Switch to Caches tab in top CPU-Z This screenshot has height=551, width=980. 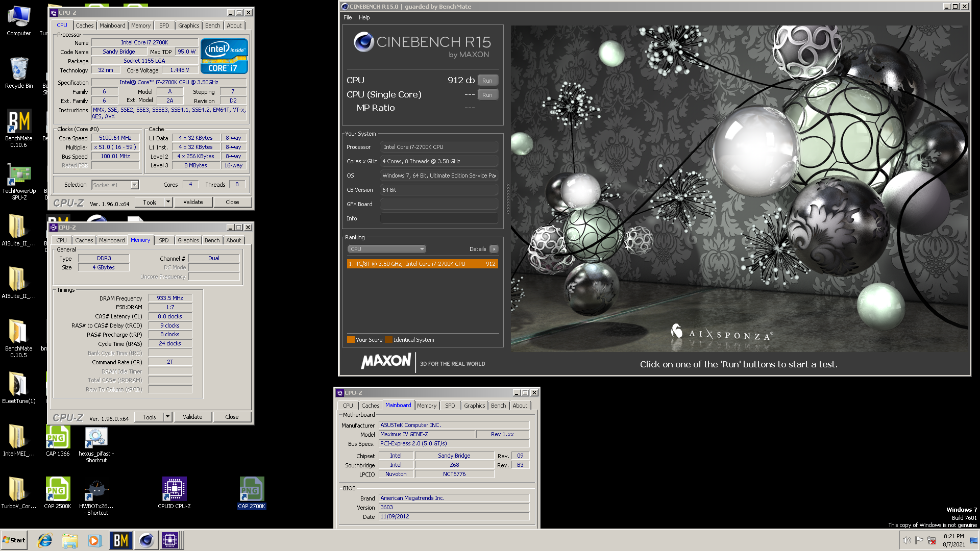pos(85,26)
